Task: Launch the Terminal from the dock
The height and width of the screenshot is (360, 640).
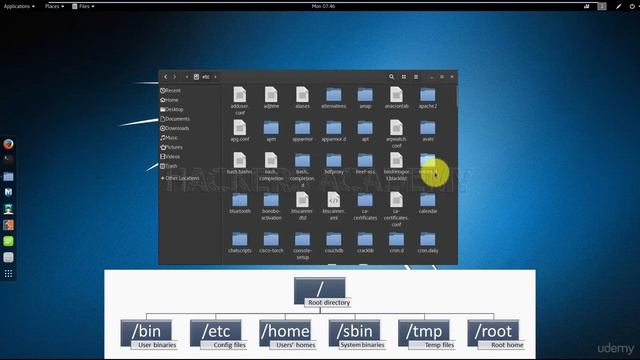Action: pos(8,160)
